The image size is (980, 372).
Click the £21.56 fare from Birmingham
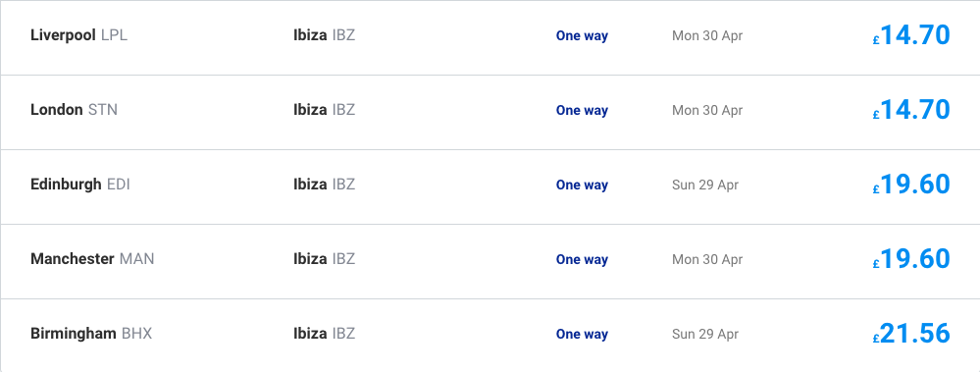click(911, 334)
